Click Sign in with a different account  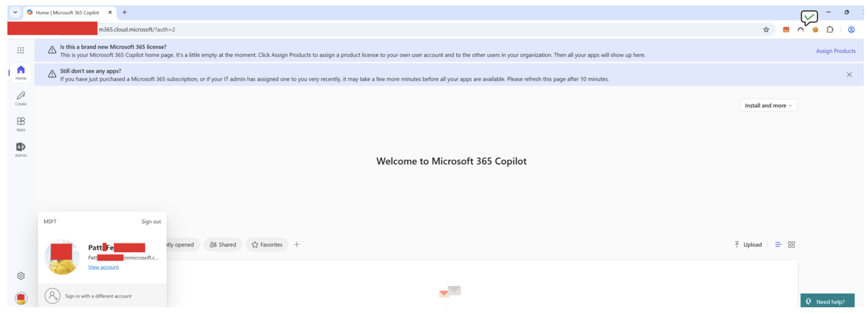[x=98, y=296]
